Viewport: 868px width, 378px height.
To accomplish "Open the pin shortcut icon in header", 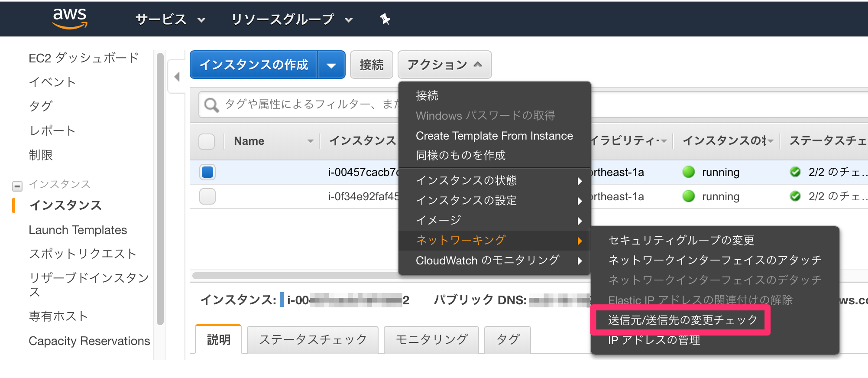I will tap(385, 19).
